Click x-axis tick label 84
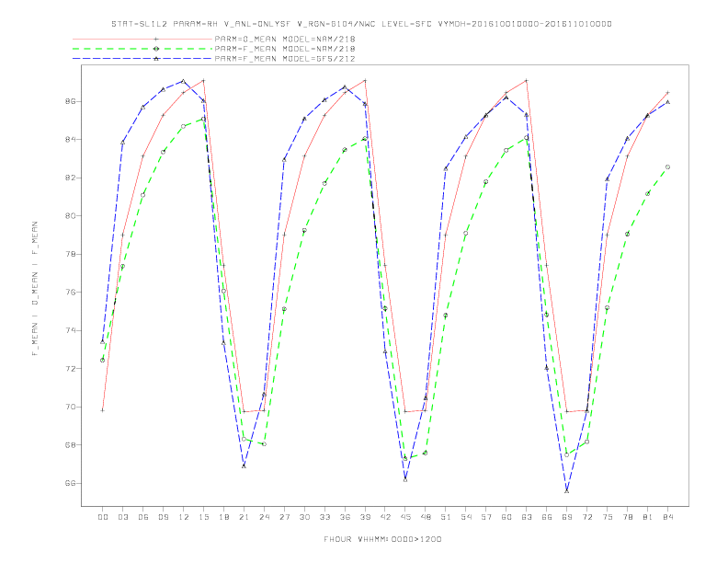Image resolution: width=728 pixels, height=563 pixels. [668, 517]
